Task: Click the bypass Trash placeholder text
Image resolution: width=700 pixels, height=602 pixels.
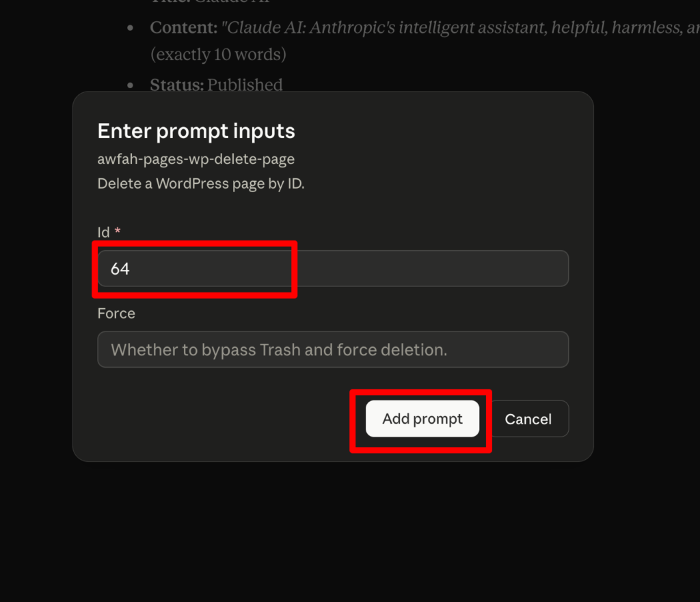Action: pos(279,350)
